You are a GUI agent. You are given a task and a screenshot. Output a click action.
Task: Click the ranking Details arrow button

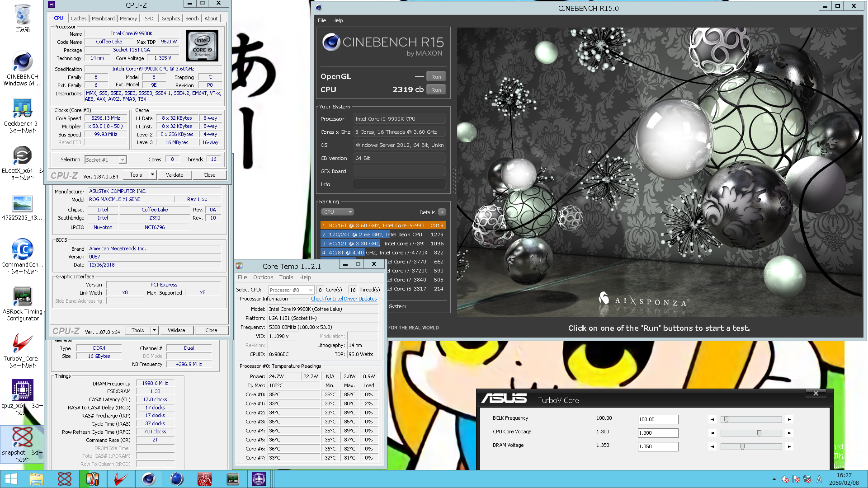(x=442, y=212)
